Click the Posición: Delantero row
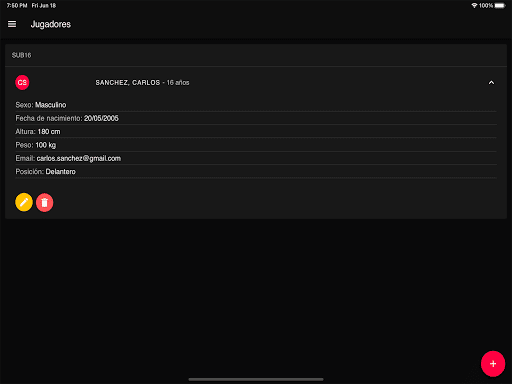The height and width of the screenshot is (384, 512). click(x=256, y=172)
